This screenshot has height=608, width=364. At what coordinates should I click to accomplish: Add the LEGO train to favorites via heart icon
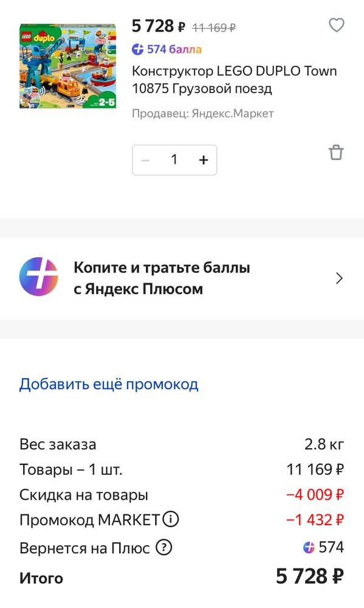click(x=336, y=26)
